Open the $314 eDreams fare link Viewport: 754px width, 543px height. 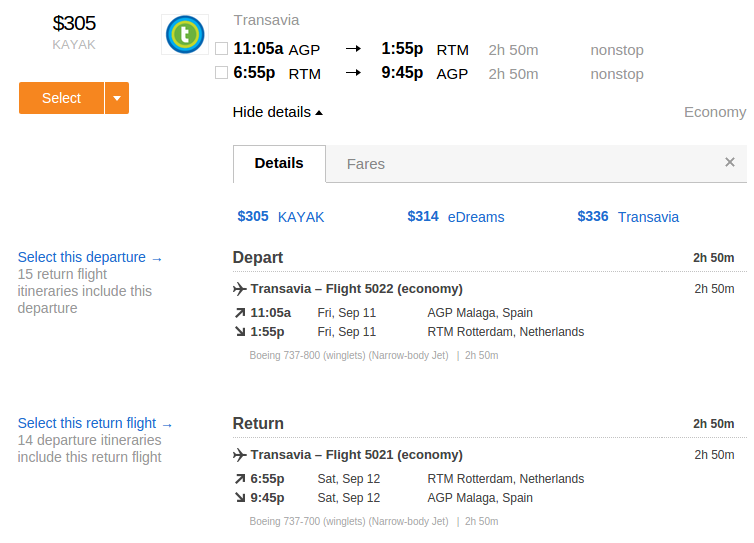click(x=456, y=216)
